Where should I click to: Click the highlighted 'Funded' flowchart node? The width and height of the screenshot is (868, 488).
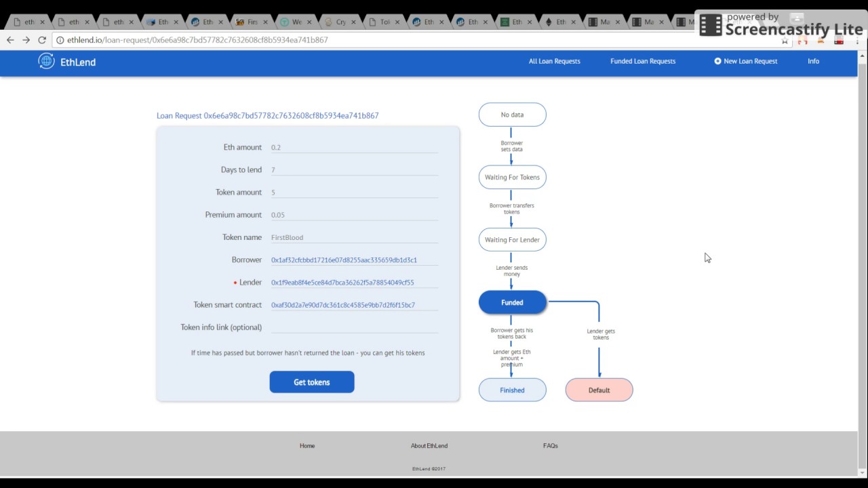coord(513,302)
